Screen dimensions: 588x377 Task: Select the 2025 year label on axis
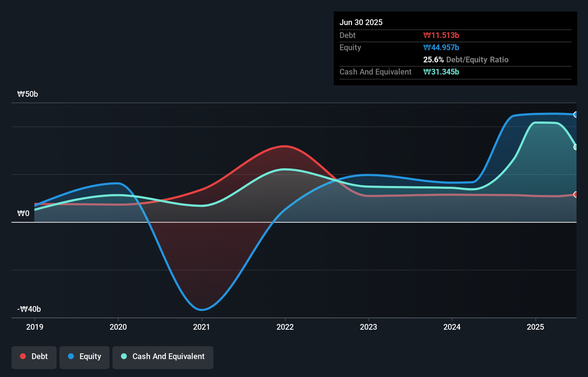(535, 327)
